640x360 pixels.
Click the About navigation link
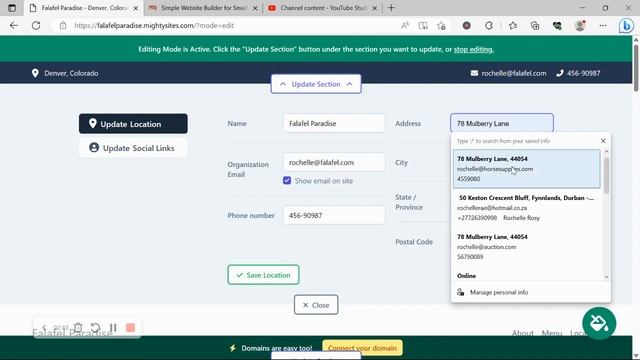pyautogui.click(x=522, y=333)
